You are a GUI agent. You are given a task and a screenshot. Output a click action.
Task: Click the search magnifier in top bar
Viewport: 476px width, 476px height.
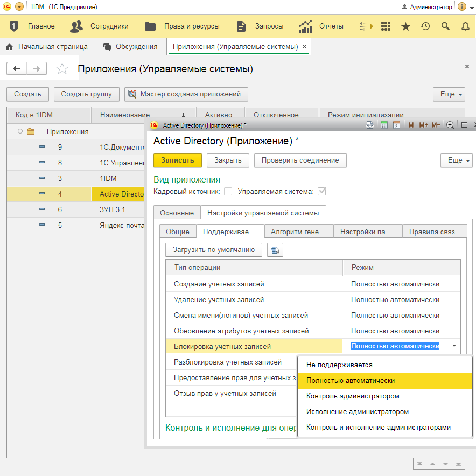click(x=445, y=26)
